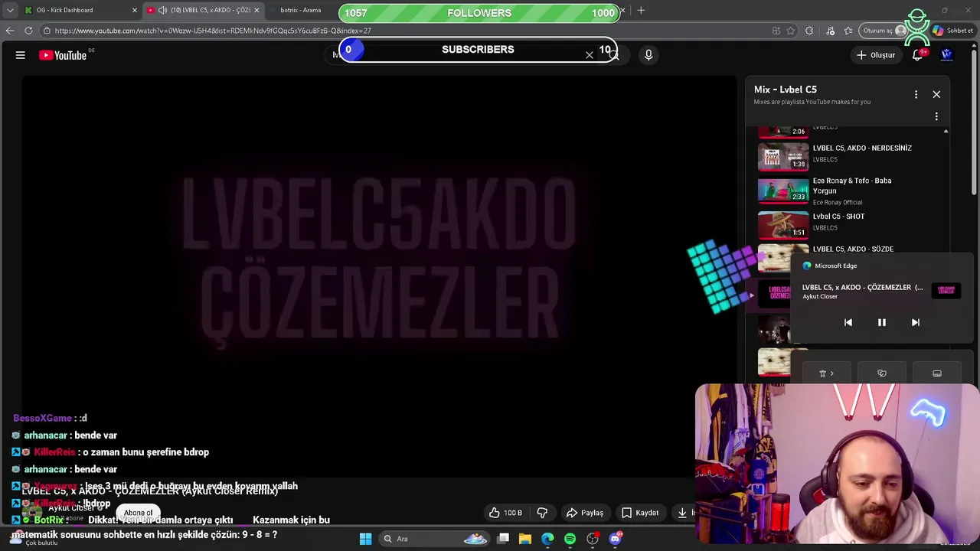This screenshot has height=551, width=980.
Task: Open Discord from the taskbar
Action: 615,539
